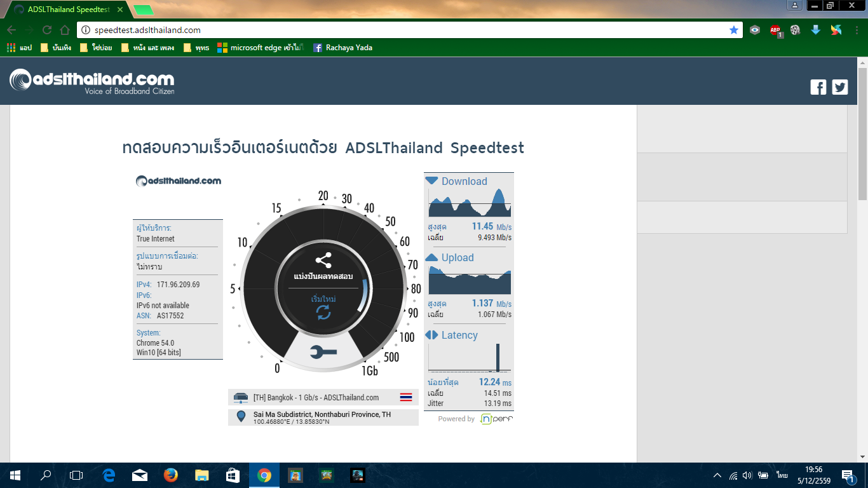Click the ไทย language indicator in taskbar
This screenshot has height=488, width=868.
pyautogui.click(x=782, y=475)
